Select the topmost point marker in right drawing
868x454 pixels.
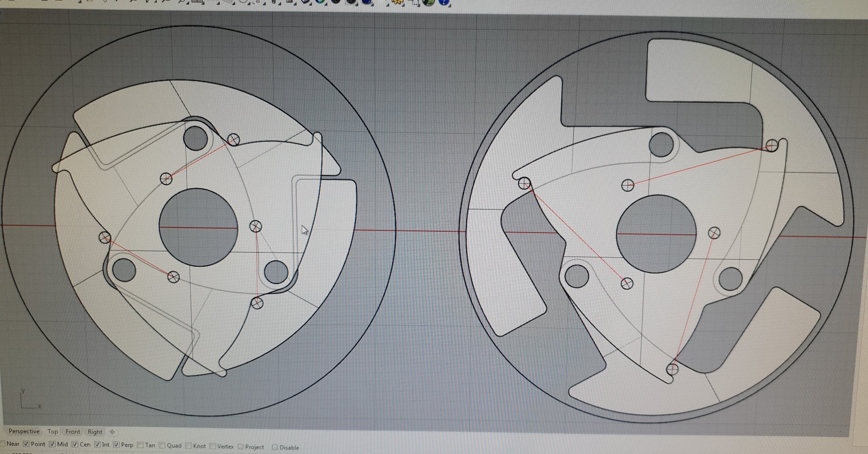tap(772, 146)
